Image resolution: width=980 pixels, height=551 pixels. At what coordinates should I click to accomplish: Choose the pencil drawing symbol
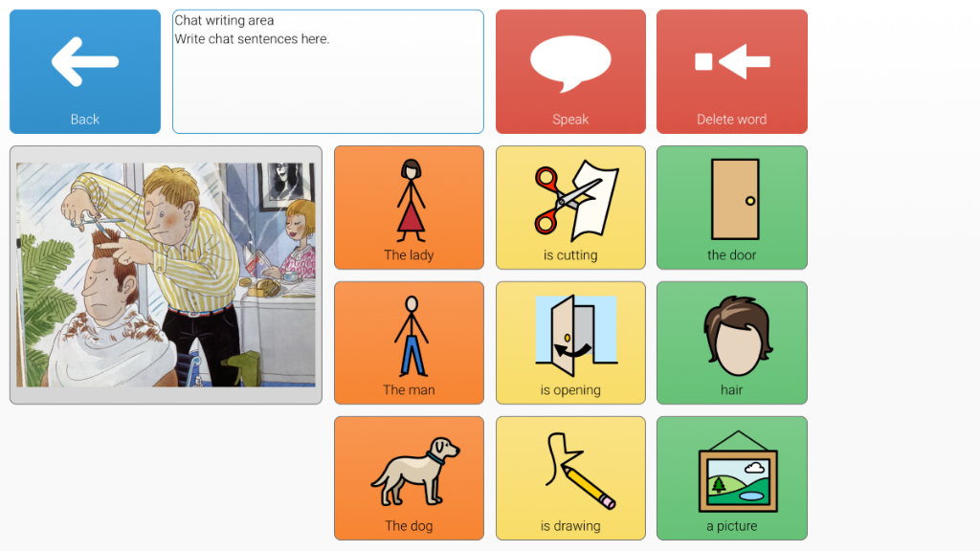[580, 471]
